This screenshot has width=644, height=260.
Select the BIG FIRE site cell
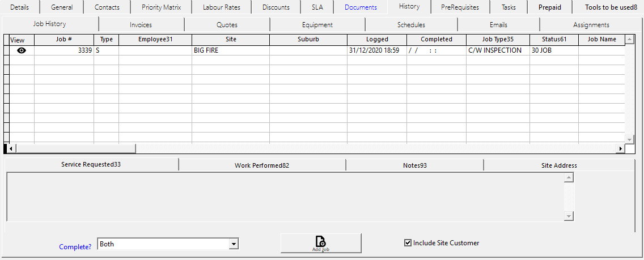pyautogui.click(x=230, y=50)
